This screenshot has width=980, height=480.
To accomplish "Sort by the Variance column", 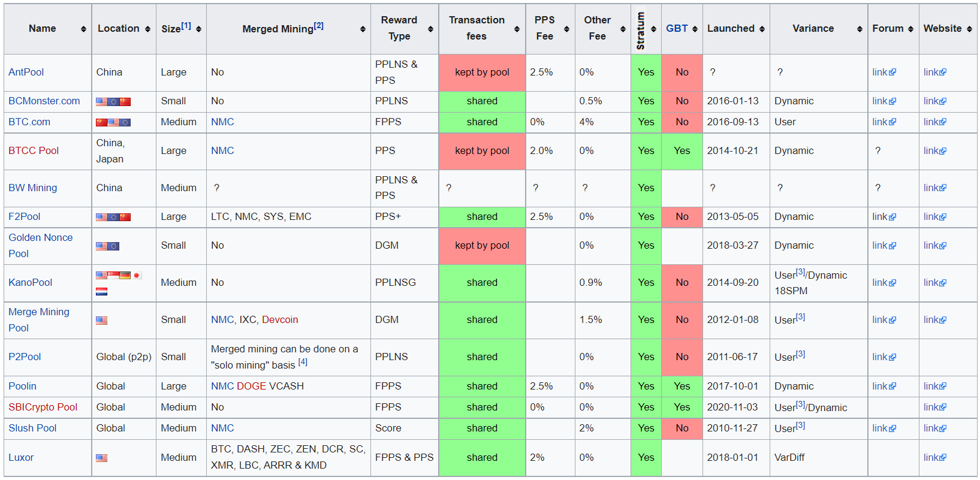I will pyautogui.click(x=860, y=29).
